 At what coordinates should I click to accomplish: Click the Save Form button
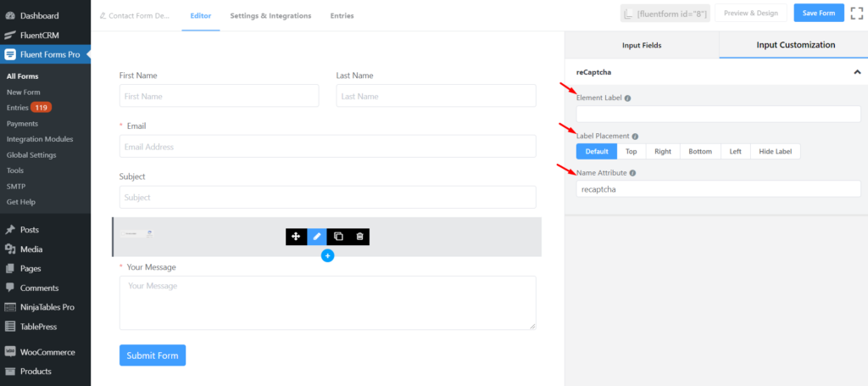[x=819, y=13]
